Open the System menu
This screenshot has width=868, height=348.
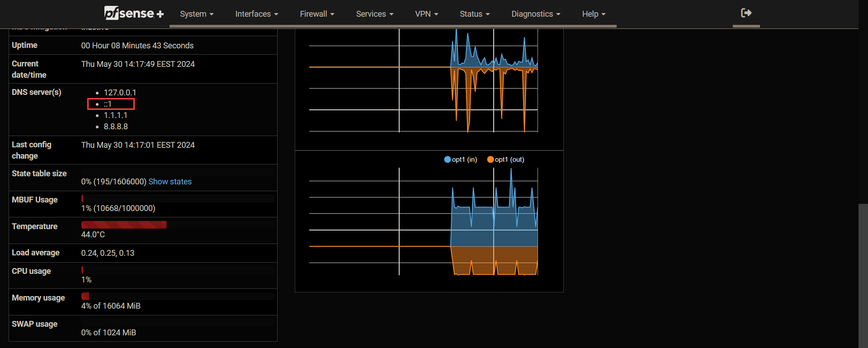(197, 14)
